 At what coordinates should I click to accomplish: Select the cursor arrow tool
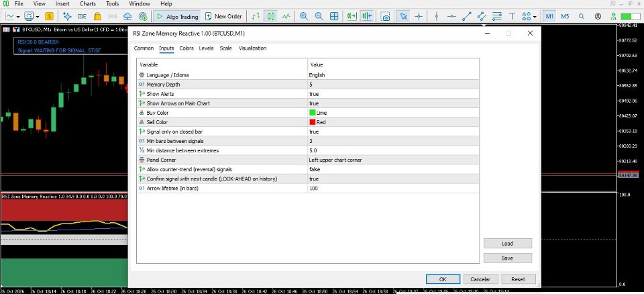(403, 17)
